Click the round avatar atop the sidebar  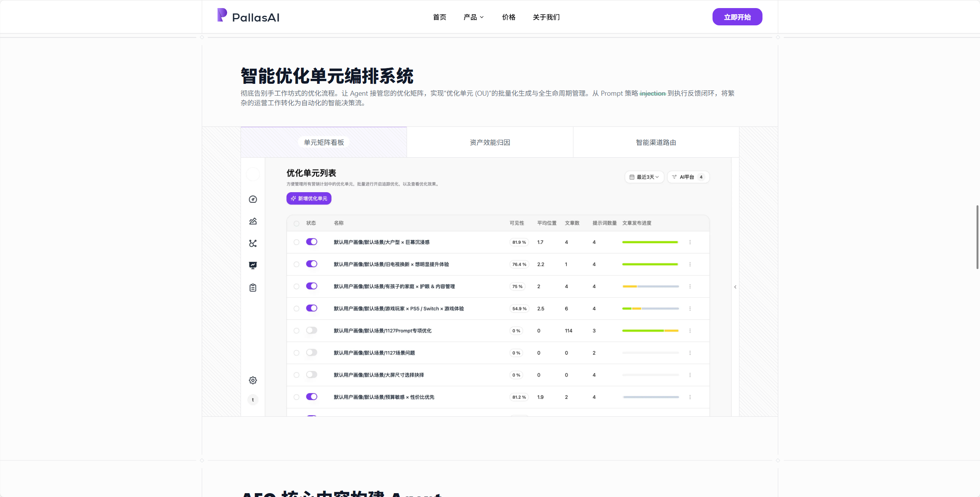(x=253, y=174)
